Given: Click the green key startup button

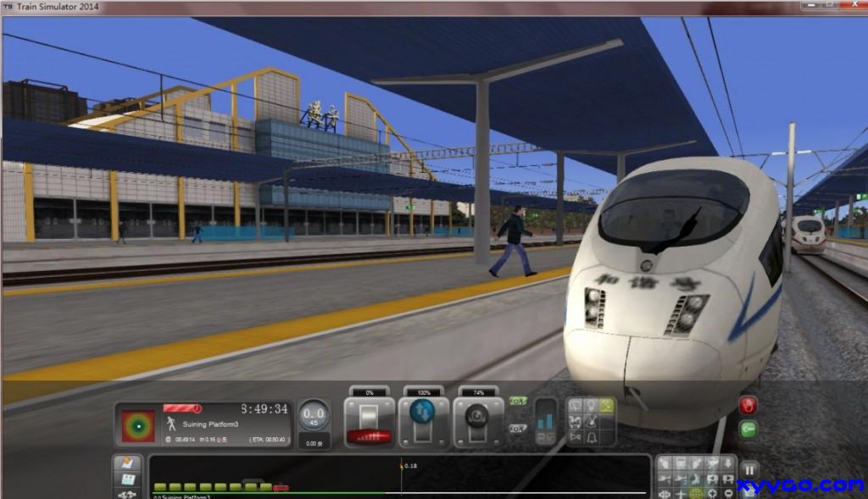Looking at the screenshot, I should tap(748, 430).
